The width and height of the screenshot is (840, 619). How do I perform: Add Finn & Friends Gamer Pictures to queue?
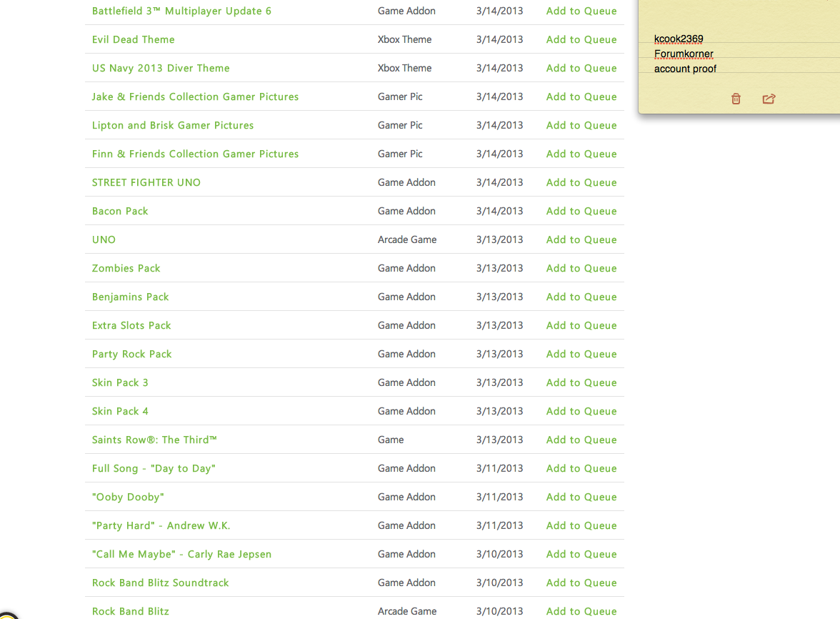pos(581,154)
